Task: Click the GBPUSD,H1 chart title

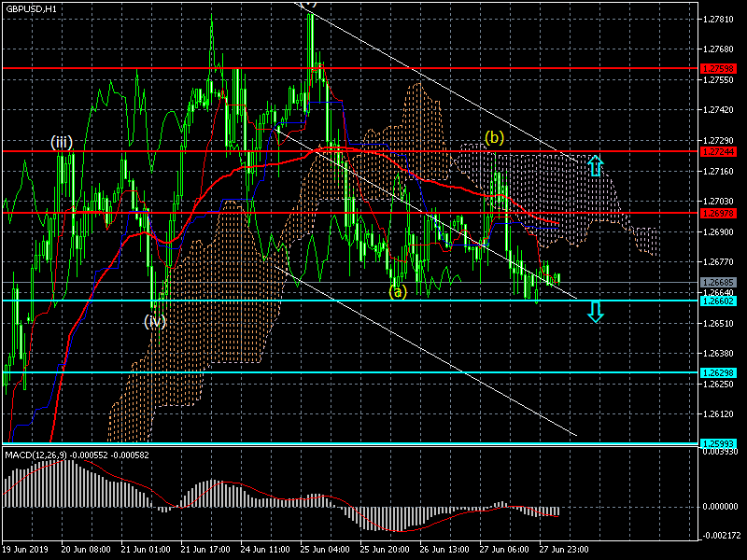Action: click(31, 8)
